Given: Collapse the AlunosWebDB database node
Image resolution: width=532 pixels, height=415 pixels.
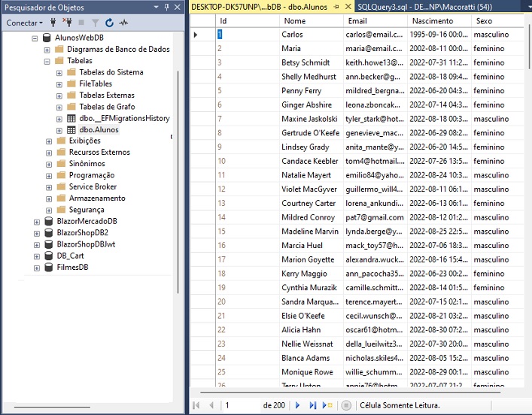Looking at the screenshot, I should pyautogui.click(x=35, y=38).
